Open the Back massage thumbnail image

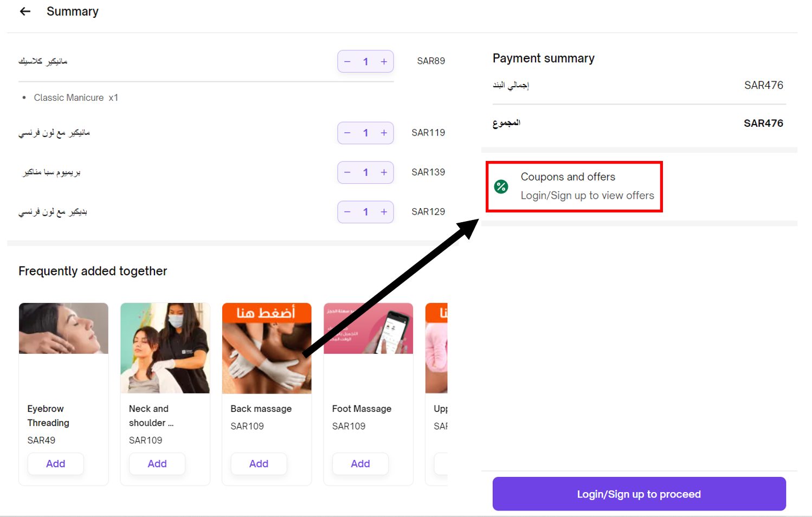(267, 348)
